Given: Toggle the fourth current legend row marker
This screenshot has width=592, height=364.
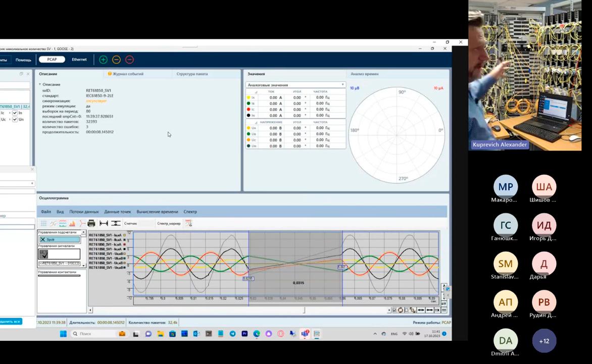Looking at the screenshot, I should (x=124, y=249).
